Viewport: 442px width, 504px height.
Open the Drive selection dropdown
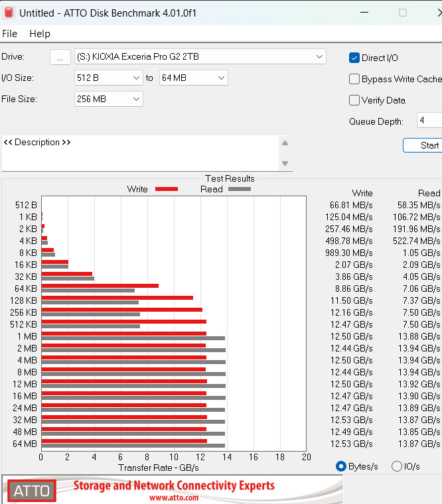(x=200, y=57)
